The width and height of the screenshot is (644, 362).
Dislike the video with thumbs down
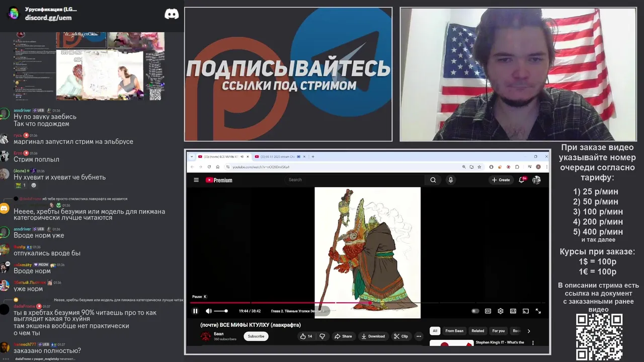point(323,336)
